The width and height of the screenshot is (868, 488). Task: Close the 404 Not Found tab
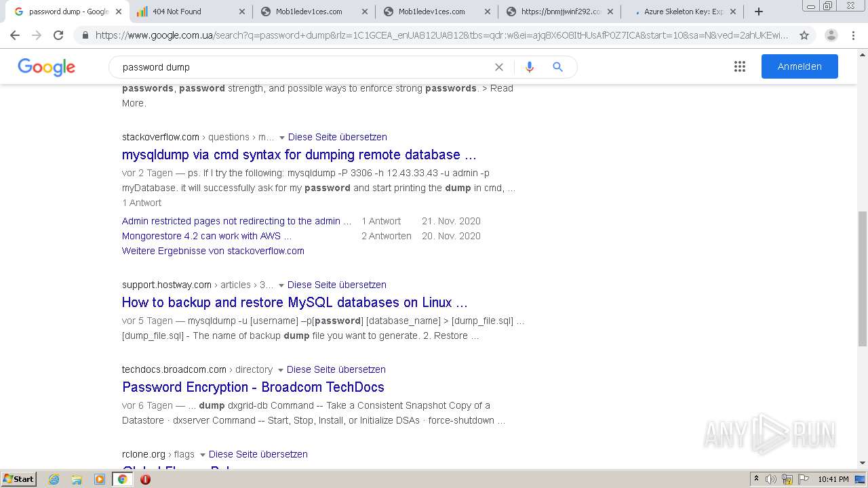pos(243,12)
